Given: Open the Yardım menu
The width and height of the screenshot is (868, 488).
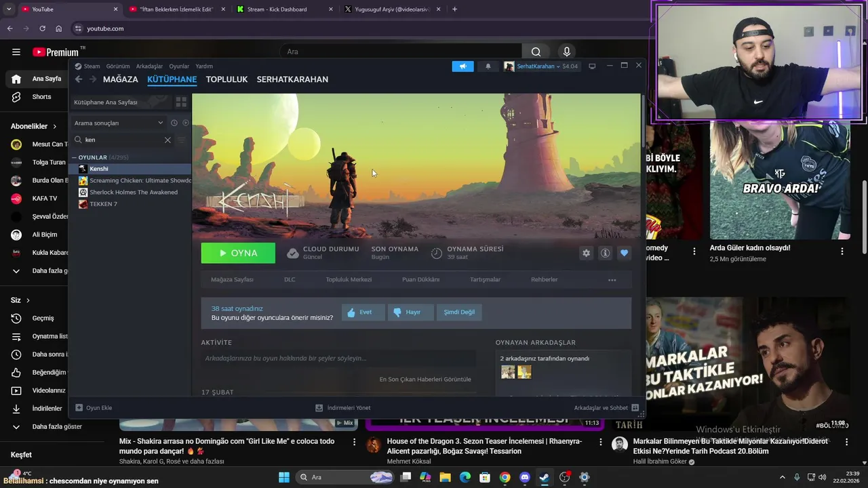Looking at the screenshot, I should click(204, 66).
